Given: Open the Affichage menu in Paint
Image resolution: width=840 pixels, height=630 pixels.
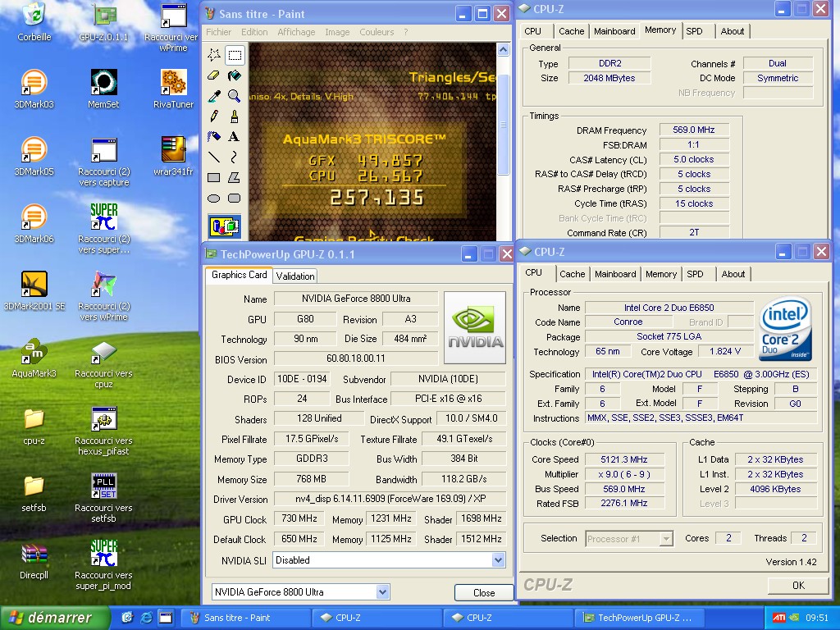Looking at the screenshot, I should click(296, 32).
